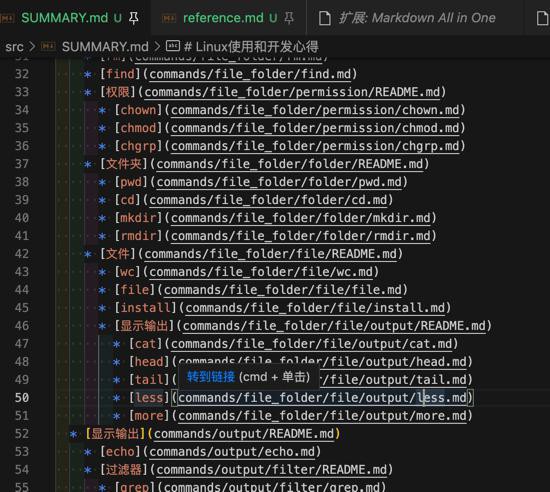Place cursor in [head] link text
The image size is (550, 492).
(149, 362)
